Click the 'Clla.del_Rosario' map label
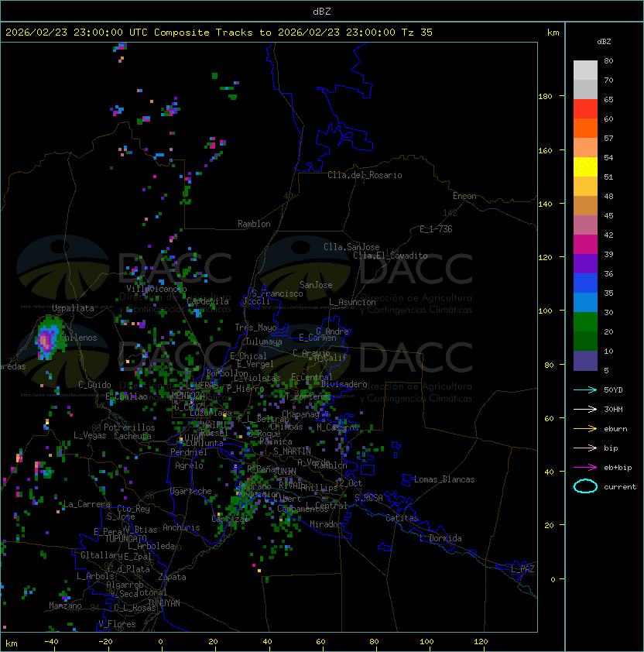The height and width of the screenshot is (652, 644). tap(365, 175)
